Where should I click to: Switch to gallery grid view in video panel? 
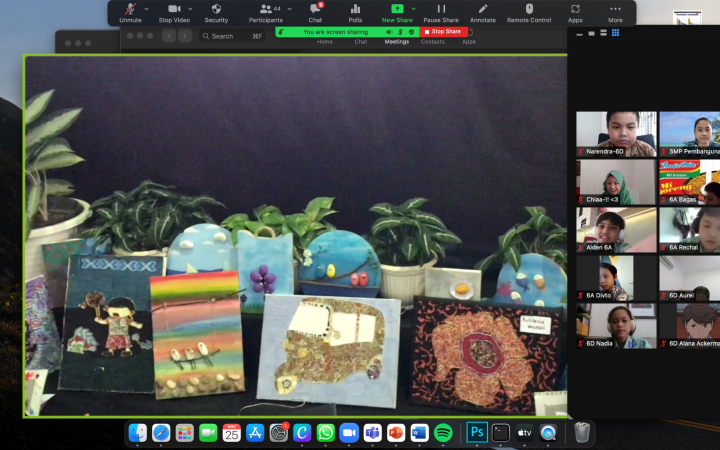(x=615, y=33)
